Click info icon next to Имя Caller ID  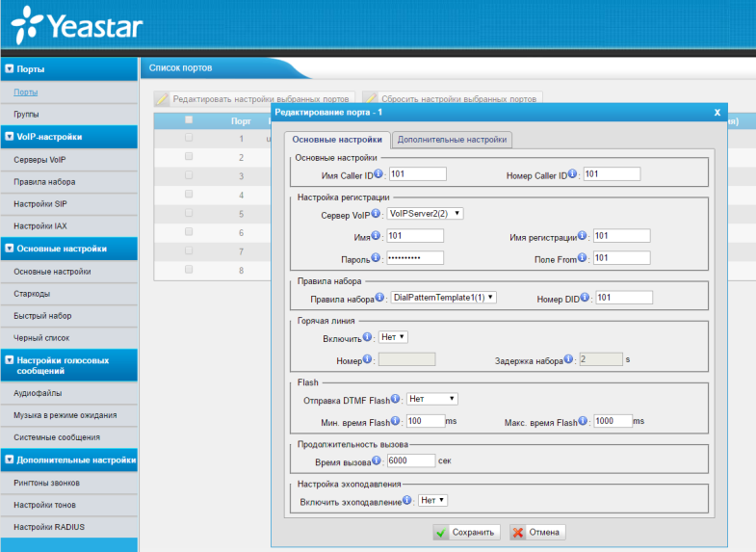pos(378,174)
